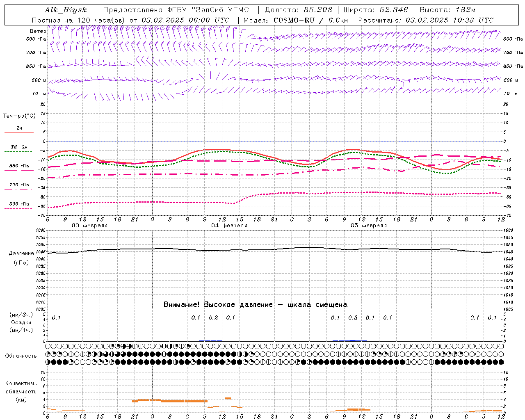Click the (мм/3ч.) precipitation unit label
Viewport: 525px width, 420px height.
coord(21,315)
